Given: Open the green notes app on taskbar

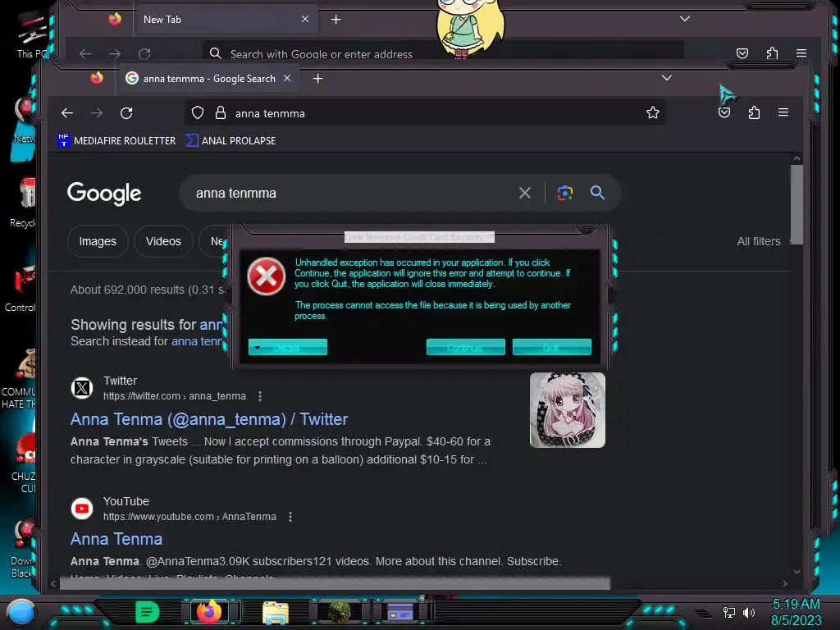Looking at the screenshot, I should (x=148, y=612).
